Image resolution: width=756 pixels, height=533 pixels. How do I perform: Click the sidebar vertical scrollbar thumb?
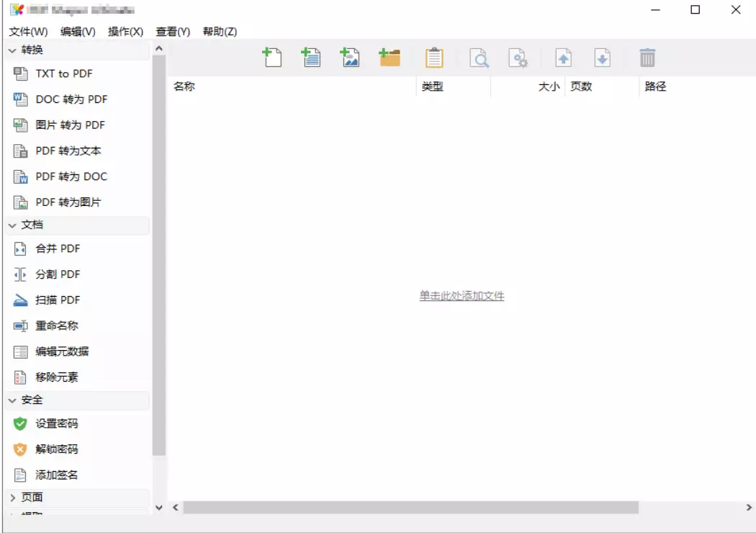(x=159, y=256)
